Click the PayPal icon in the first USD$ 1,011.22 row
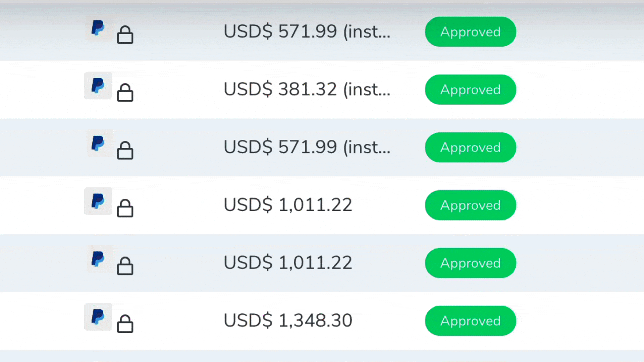644x362 pixels. pos(98,201)
